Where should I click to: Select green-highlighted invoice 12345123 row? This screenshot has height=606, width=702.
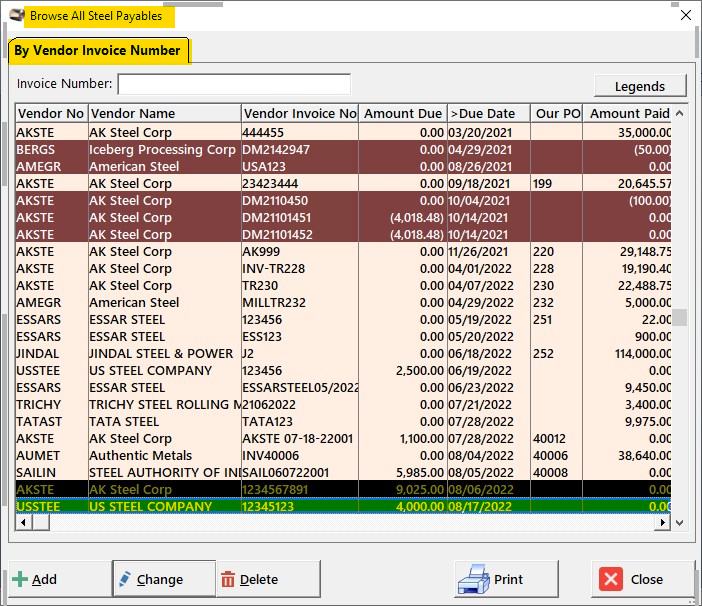click(343, 507)
